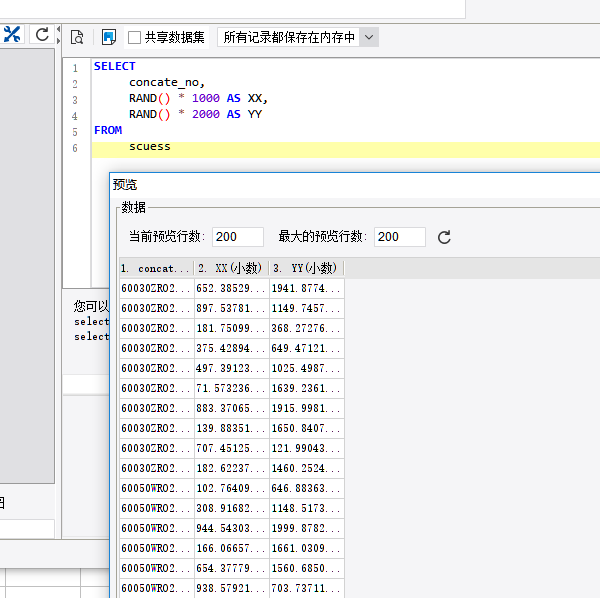Click the 最大的预览行数 input field
The width and height of the screenshot is (600, 598).
[399, 237]
